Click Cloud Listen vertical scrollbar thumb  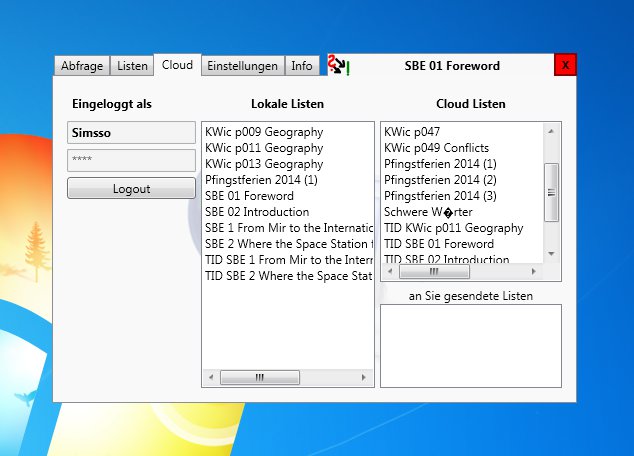pyautogui.click(x=551, y=192)
